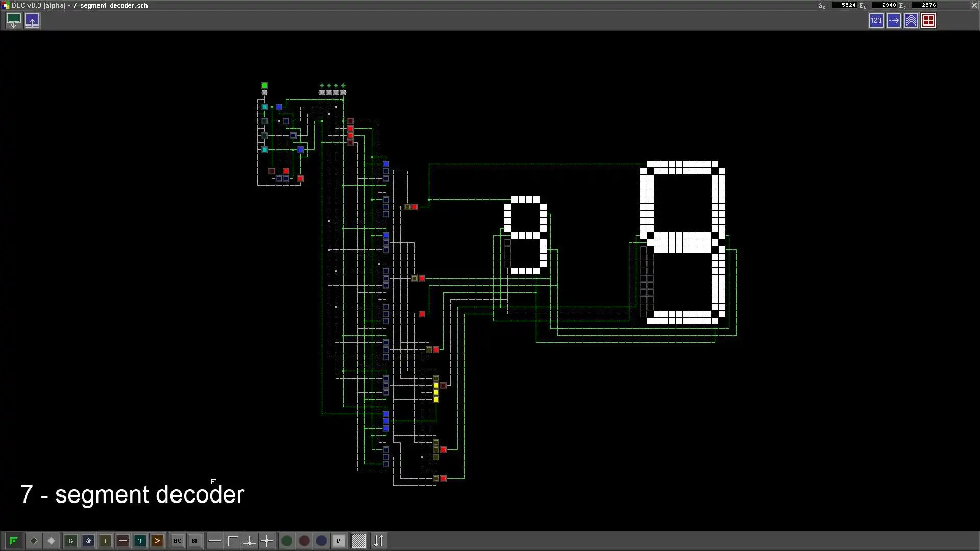
Task: Select the straight horizontal wire tool
Action: click(215, 541)
